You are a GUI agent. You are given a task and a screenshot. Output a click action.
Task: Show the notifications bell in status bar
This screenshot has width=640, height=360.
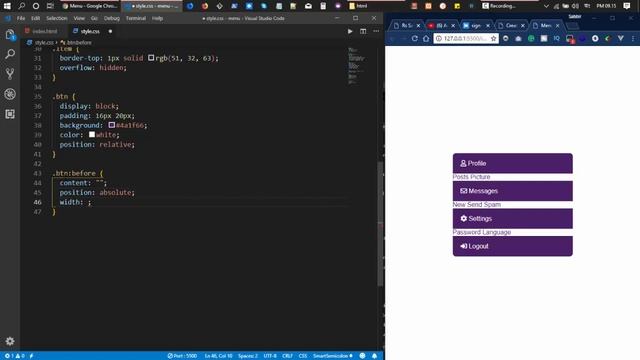tap(374, 356)
